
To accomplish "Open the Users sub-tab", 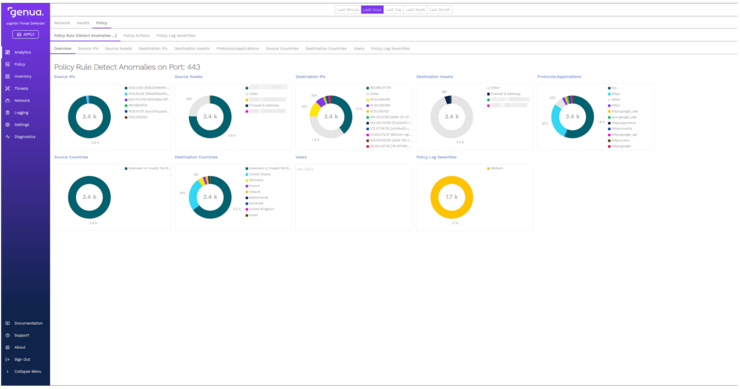I will click(359, 49).
